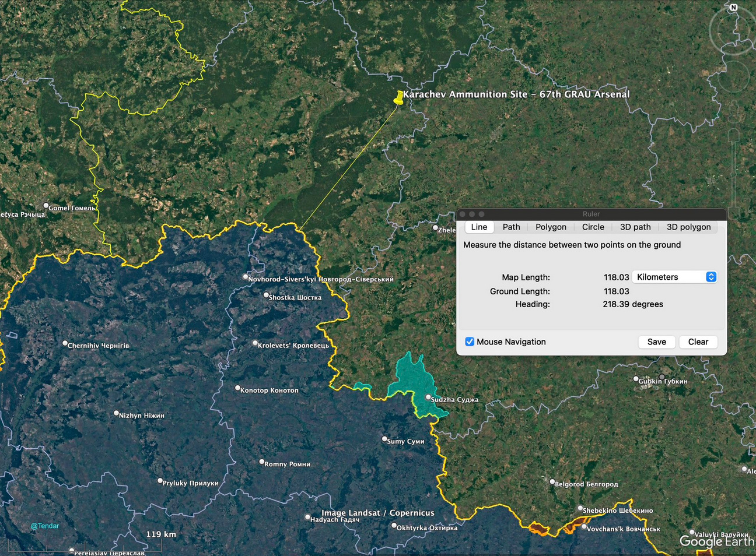
Task: Select the 3D path tab
Action: point(635,227)
